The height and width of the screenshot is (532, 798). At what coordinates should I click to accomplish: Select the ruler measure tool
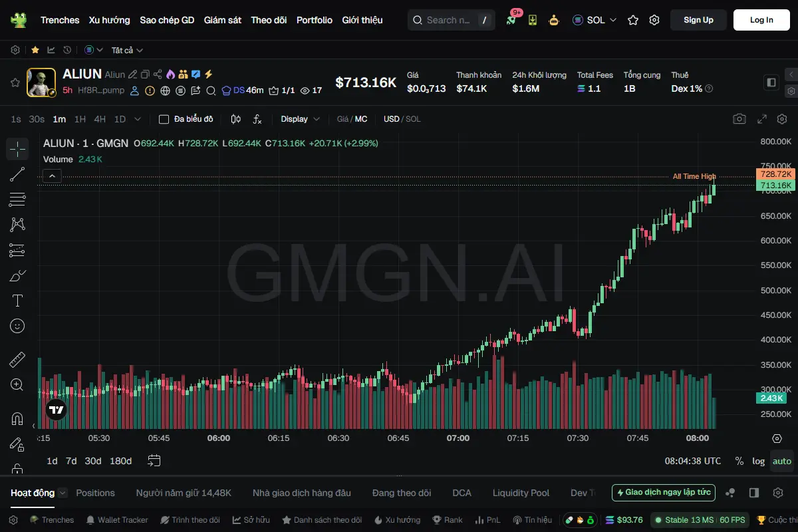(x=17, y=360)
